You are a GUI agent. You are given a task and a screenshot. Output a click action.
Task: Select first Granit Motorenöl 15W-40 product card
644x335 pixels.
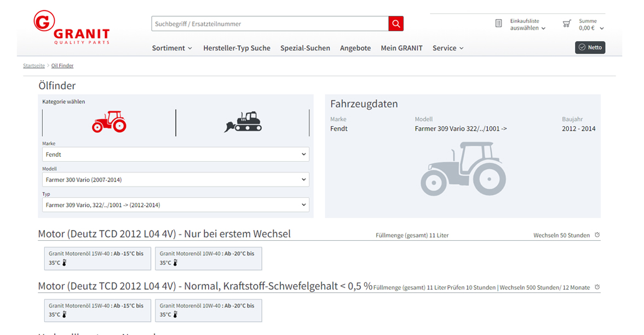[97, 258]
